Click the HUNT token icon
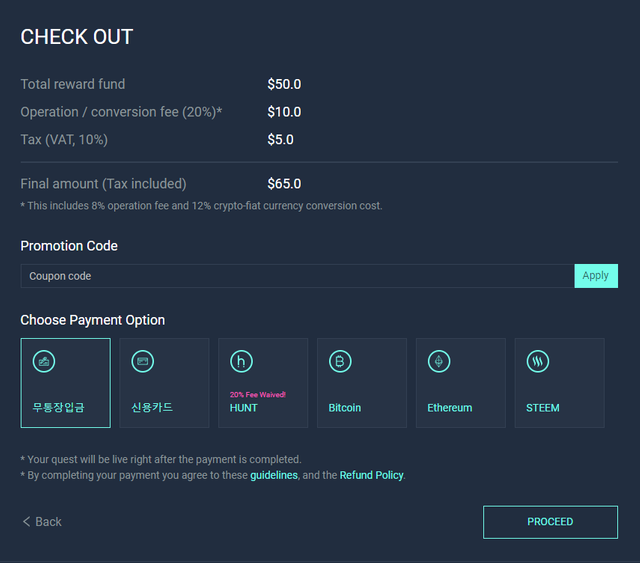The image size is (640, 563). pos(241,361)
